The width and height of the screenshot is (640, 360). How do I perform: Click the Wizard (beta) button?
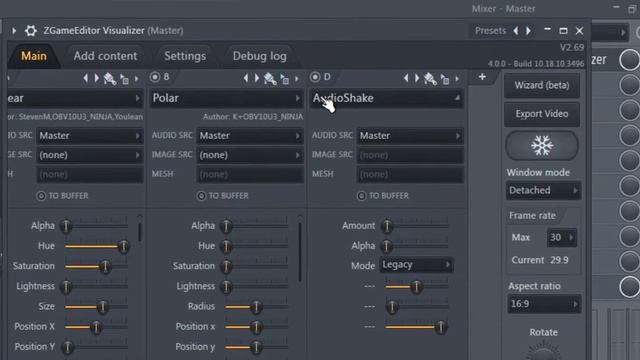click(542, 85)
